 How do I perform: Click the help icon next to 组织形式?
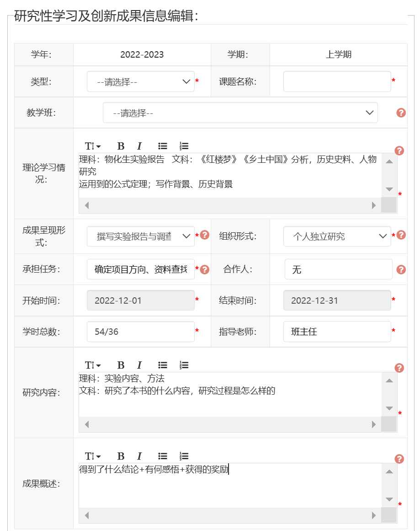401,235
